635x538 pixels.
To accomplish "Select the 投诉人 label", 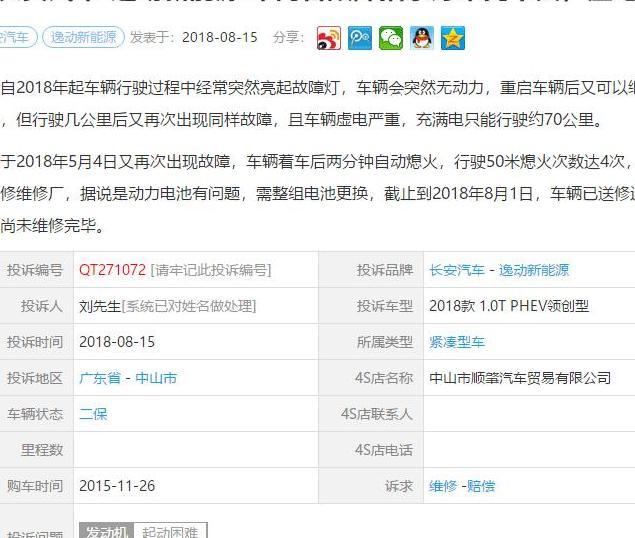I will tap(42, 306).
